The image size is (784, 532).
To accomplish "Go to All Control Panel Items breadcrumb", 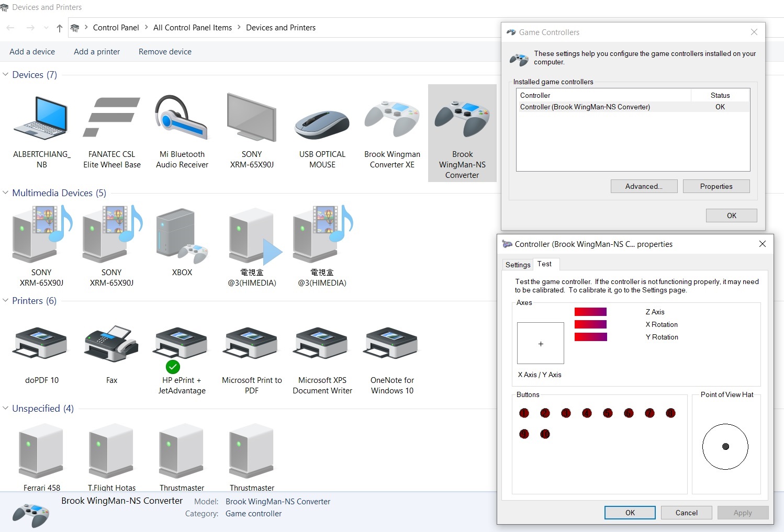I will [193, 28].
